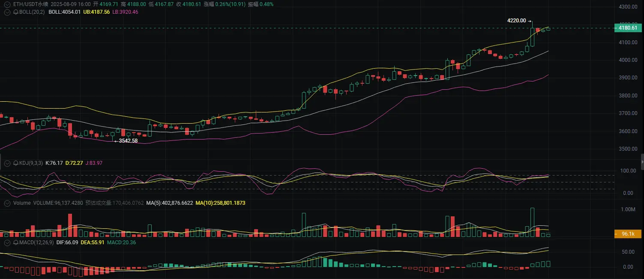Click the 2025-08-09 16:00 timestamp

pos(71,4)
